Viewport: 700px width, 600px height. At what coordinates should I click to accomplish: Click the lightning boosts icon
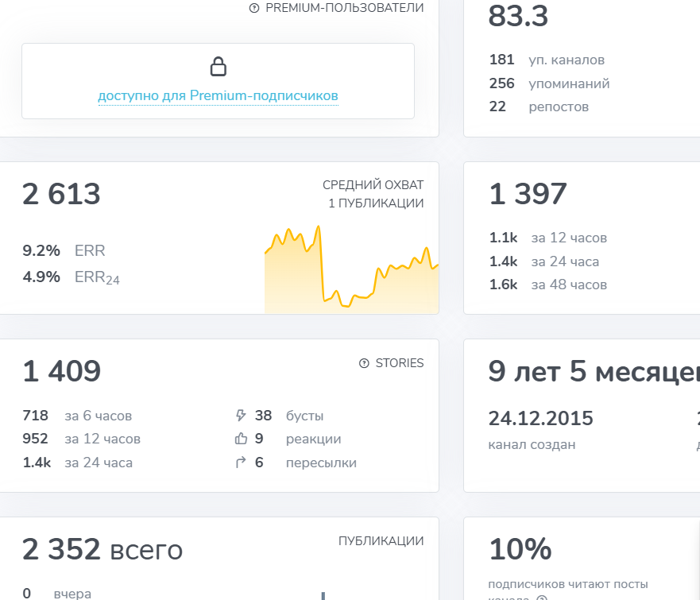pyautogui.click(x=241, y=416)
